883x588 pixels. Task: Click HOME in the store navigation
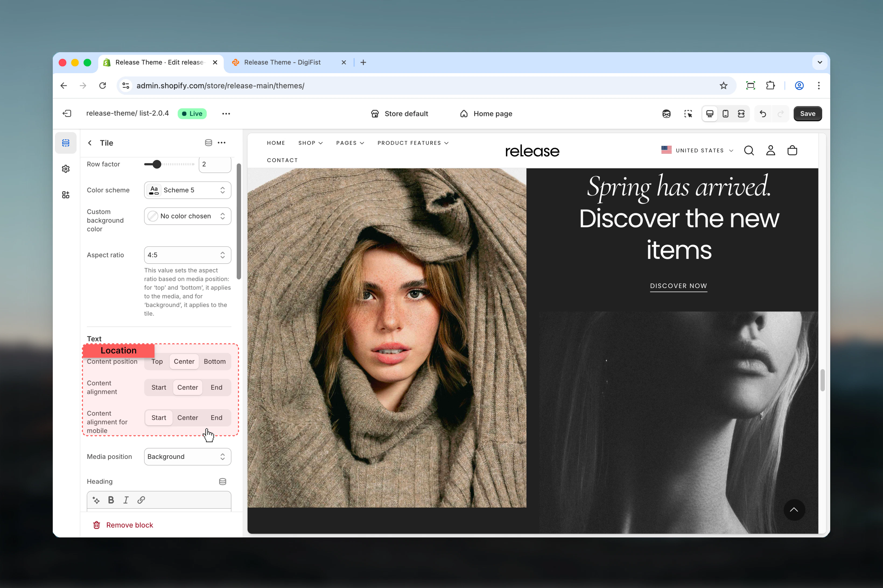276,143
